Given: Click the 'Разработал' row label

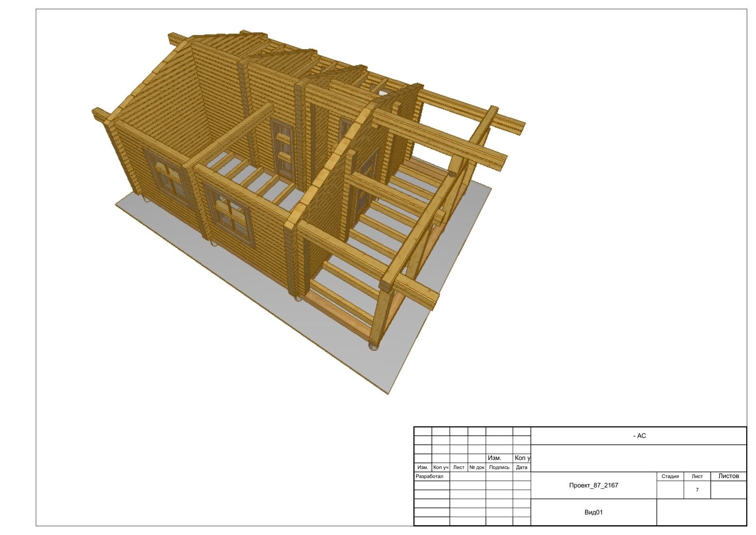Looking at the screenshot, I should point(430,476).
